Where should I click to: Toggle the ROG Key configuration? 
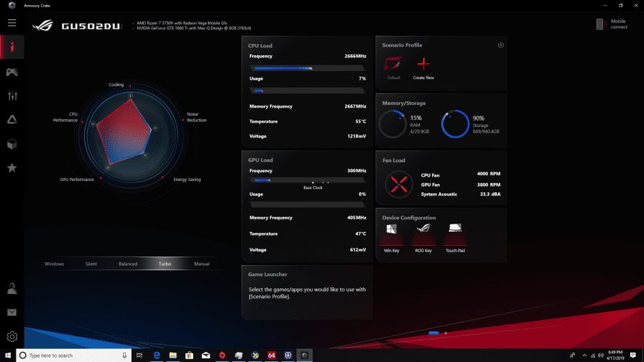pos(423,238)
